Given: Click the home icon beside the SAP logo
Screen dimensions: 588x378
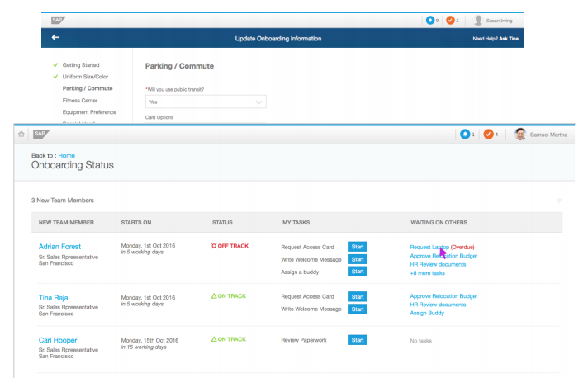Looking at the screenshot, I should [21, 135].
